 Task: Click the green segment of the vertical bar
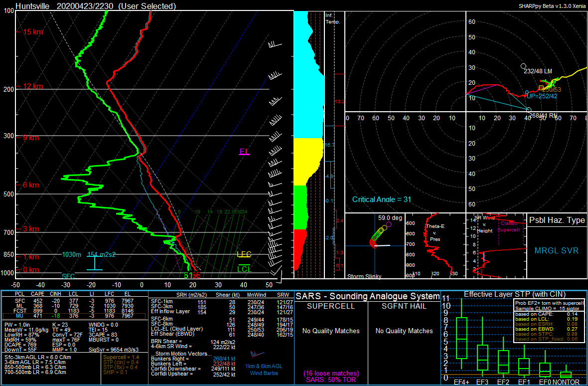coord(301,207)
